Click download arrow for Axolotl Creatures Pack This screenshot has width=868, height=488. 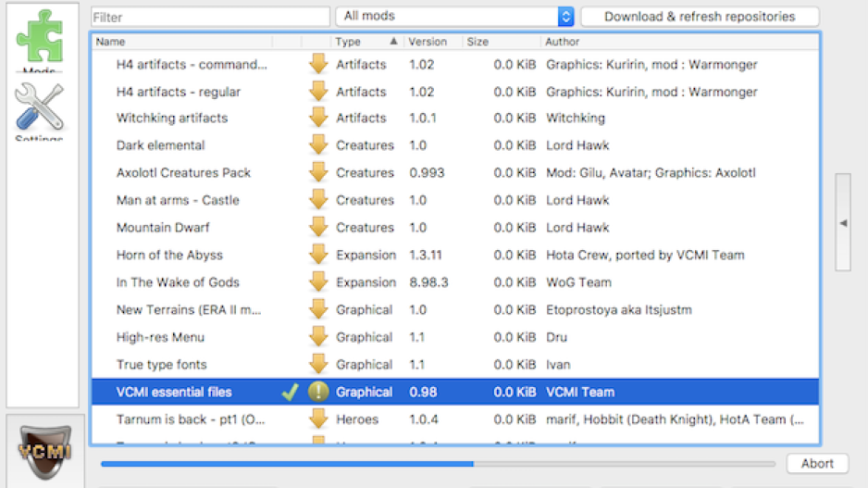(x=318, y=173)
